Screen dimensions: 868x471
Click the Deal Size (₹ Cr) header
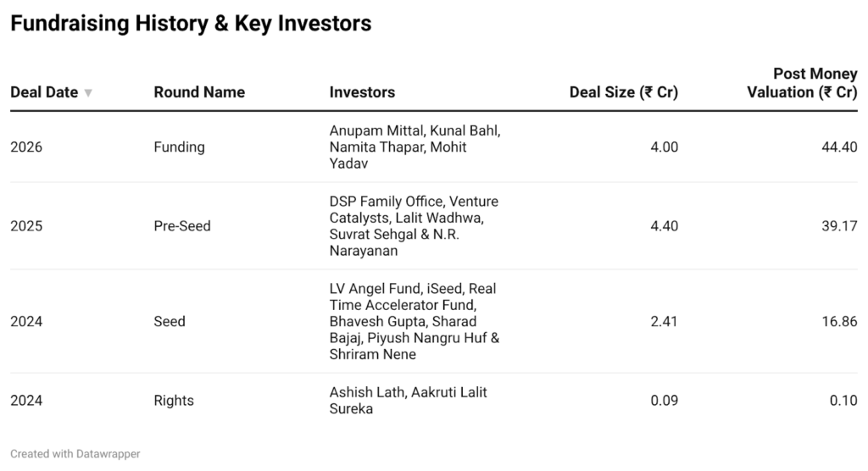(x=623, y=92)
